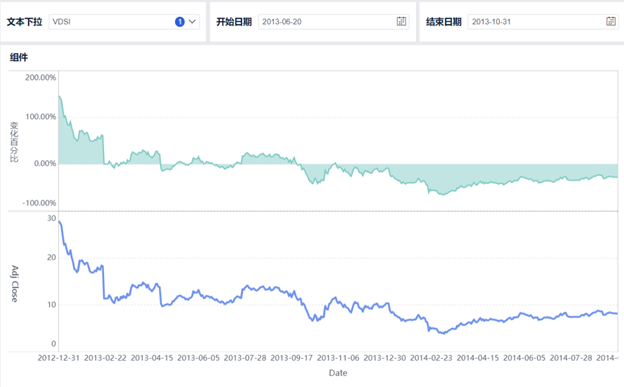This screenshot has width=624, height=387.
Task: Click the 2012-12-31 x-axis date label
Action: [x=58, y=358]
